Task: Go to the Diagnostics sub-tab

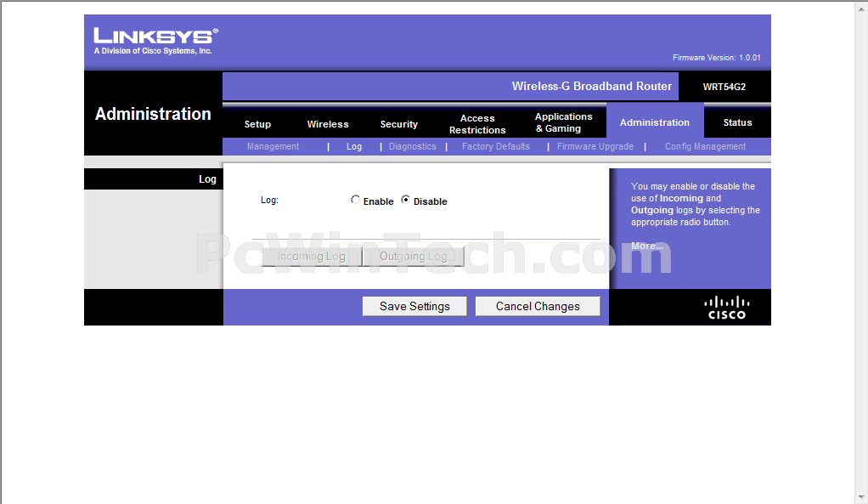Action: (413, 146)
